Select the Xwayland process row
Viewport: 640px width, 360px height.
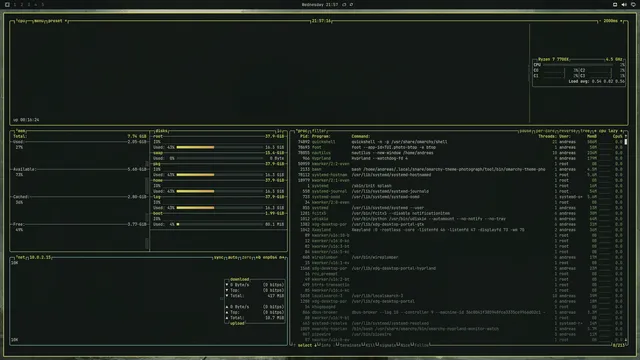coord(459,230)
